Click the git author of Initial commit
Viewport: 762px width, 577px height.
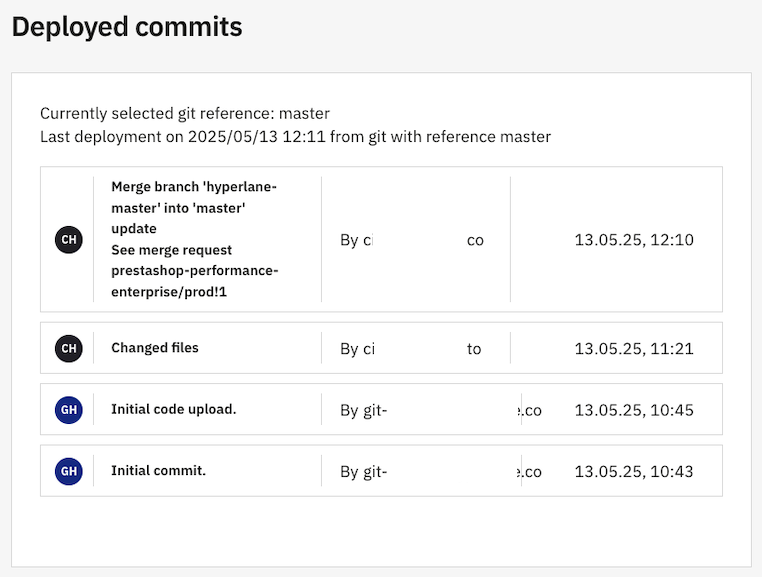[440, 472]
